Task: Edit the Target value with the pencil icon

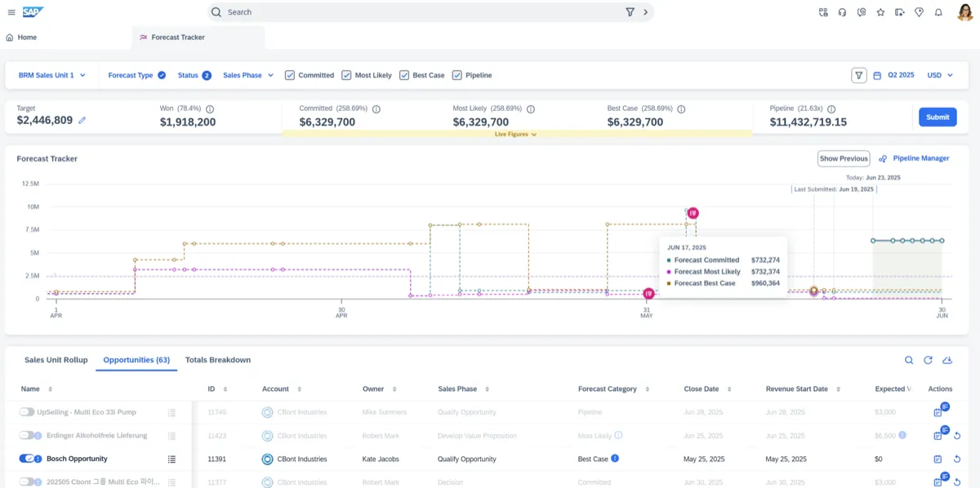Action: [x=81, y=119]
